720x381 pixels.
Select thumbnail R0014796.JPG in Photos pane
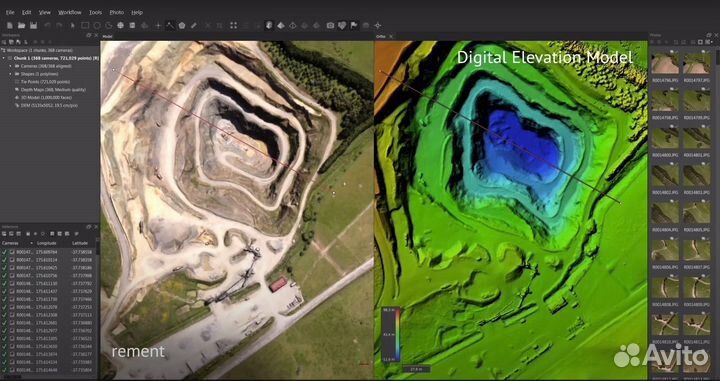coord(665,64)
